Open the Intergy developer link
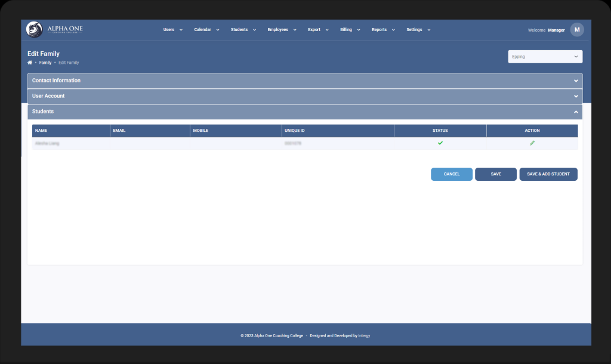The height and width of the screenshot is (364, 611). [x=364, y=335]
